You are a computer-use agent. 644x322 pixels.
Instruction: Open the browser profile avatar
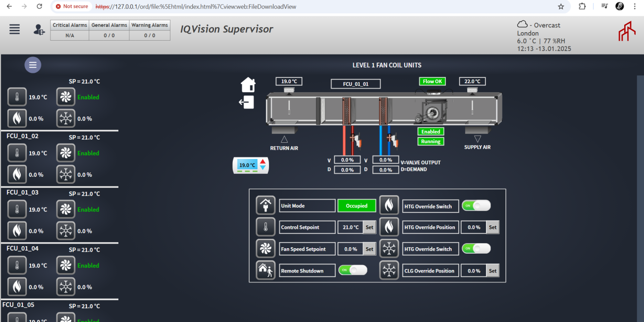(x=620, y=6)
